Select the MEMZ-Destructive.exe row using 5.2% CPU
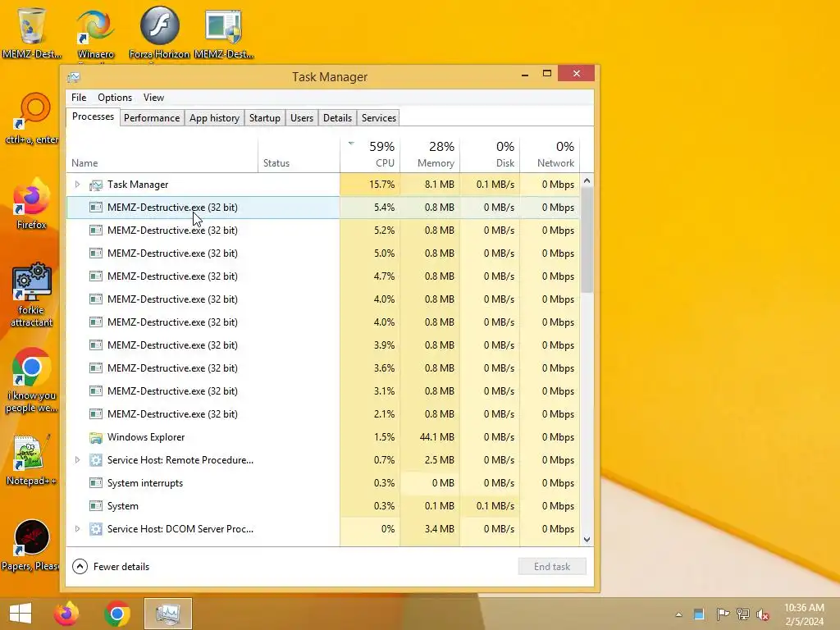The width and height of the screenshot is (840, 630). (x=323, y=231)
